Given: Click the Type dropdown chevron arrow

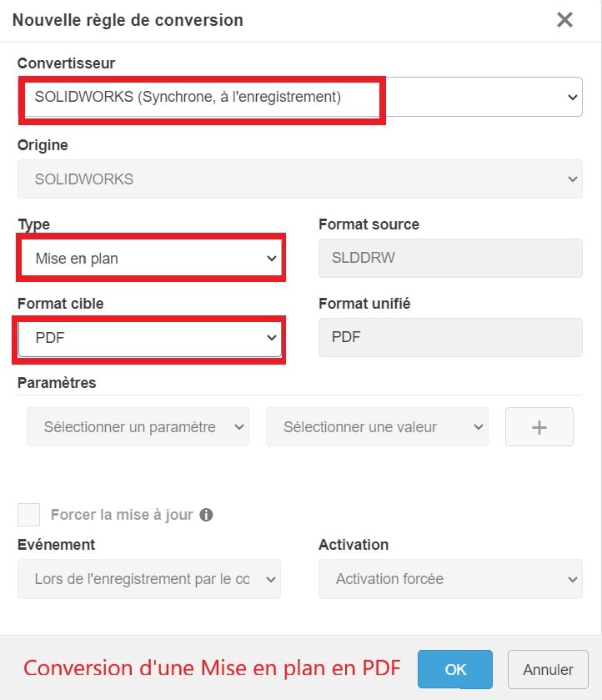Looking at the screenshot, I should point(272,259).
